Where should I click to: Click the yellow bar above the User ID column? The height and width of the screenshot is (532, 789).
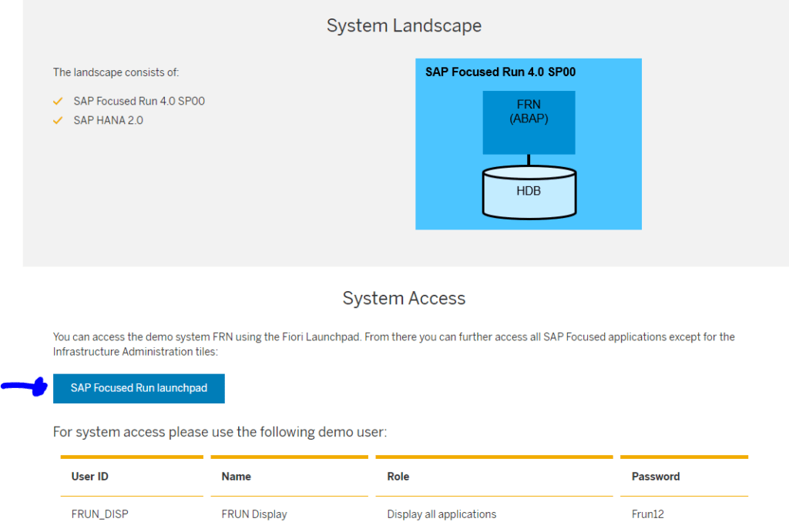point(131,457)
